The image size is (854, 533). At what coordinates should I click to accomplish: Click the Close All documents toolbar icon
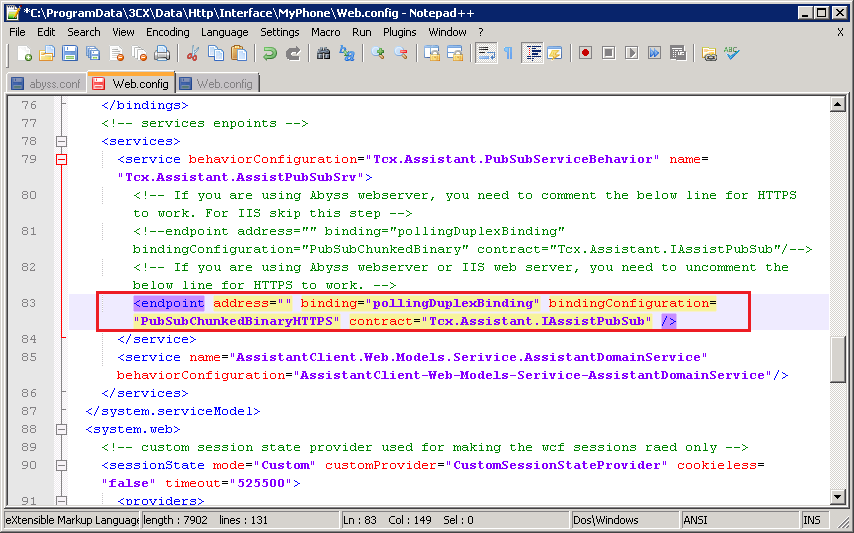coord(139,53)
